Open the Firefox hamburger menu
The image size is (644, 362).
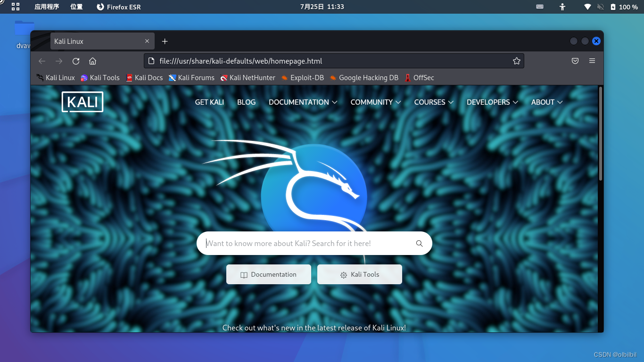592,61
